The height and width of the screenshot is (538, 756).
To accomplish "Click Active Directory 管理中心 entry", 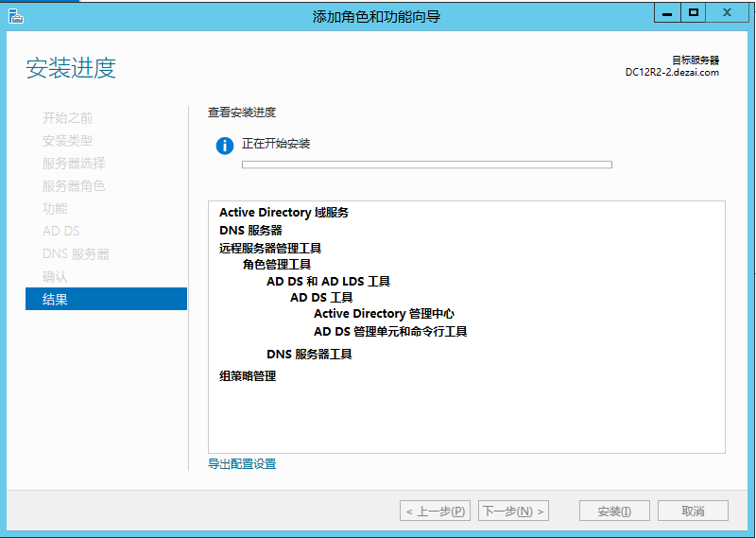I will 385,314.
